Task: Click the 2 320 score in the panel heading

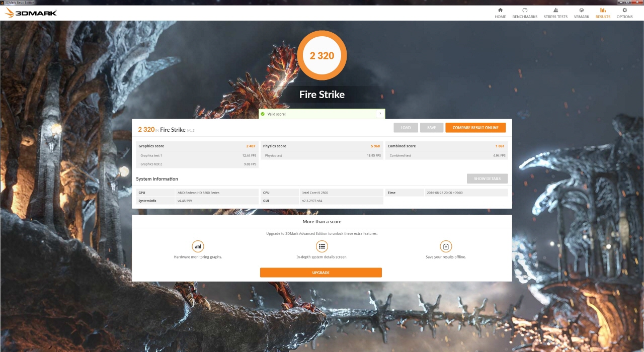Action: click(146, 130)
